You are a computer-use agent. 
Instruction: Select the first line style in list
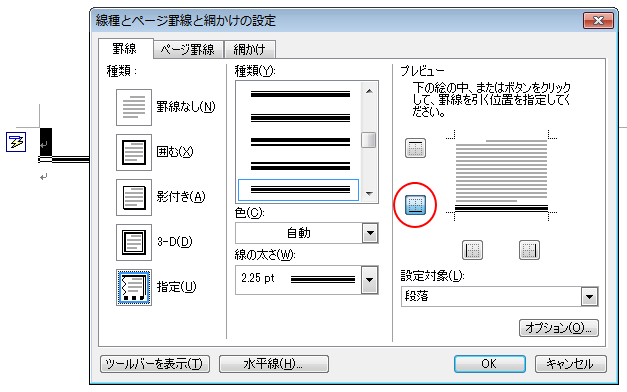tap(300, 94)
